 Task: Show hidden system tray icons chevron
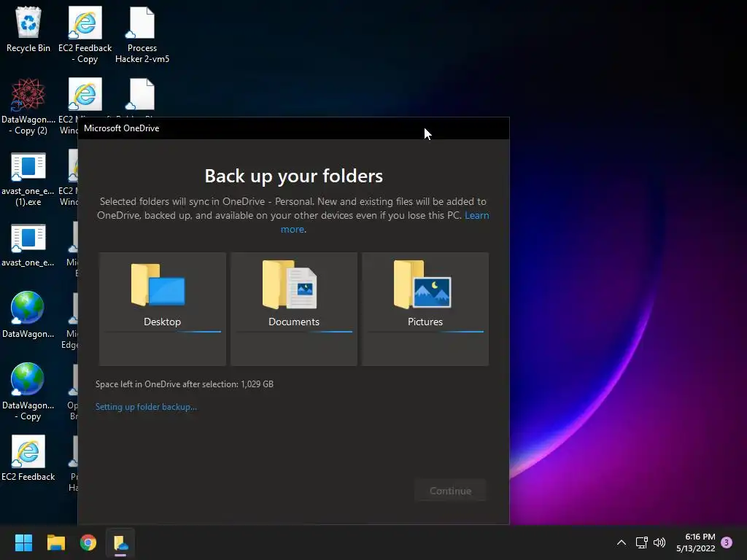pos(622,542)
